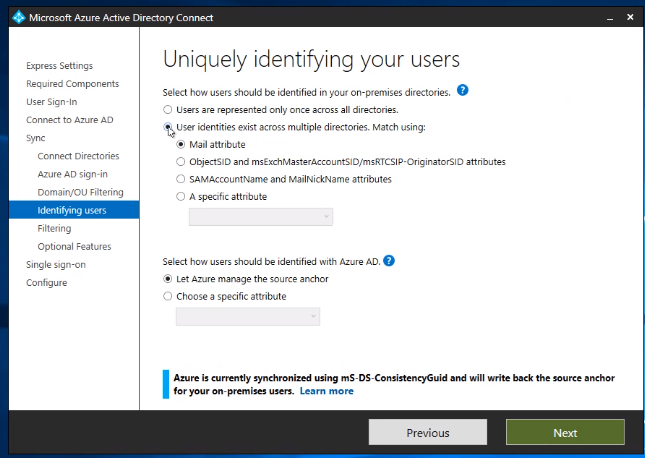Go to Required Components step
Image resolution: width=645 pixels, height=458 pixels.
[72, 84]
